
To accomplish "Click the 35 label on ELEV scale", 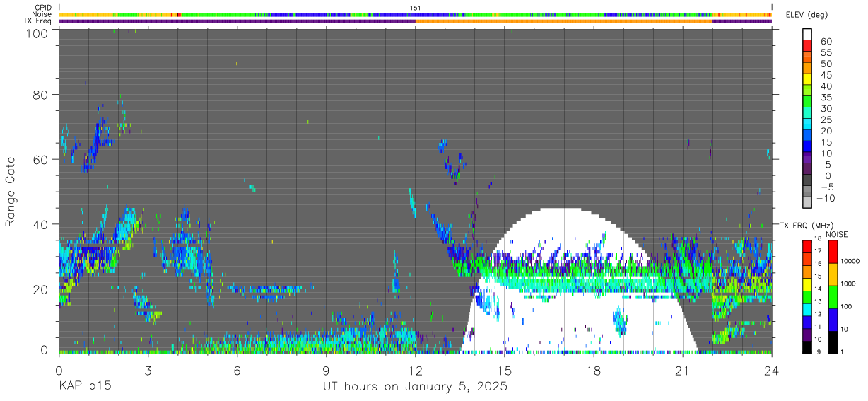I will pos(826,98).
